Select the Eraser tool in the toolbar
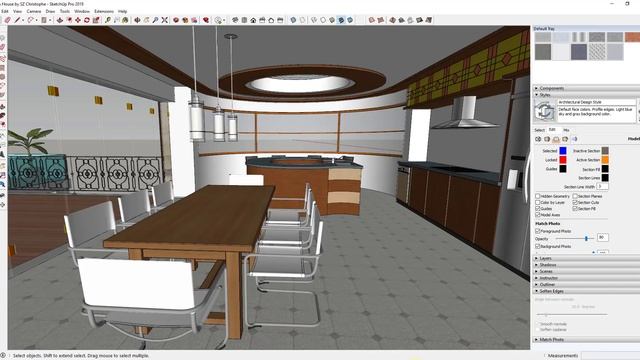The image size is (640, 360). [8, 20]
